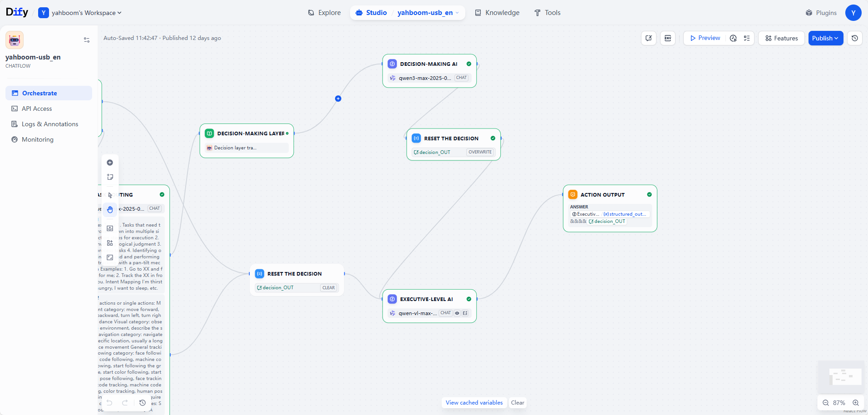Image resolution: width=868 pixels, height=415 pixels.
Task: Organize nodes with the grid-plus icon
Action: pos(110,243)
